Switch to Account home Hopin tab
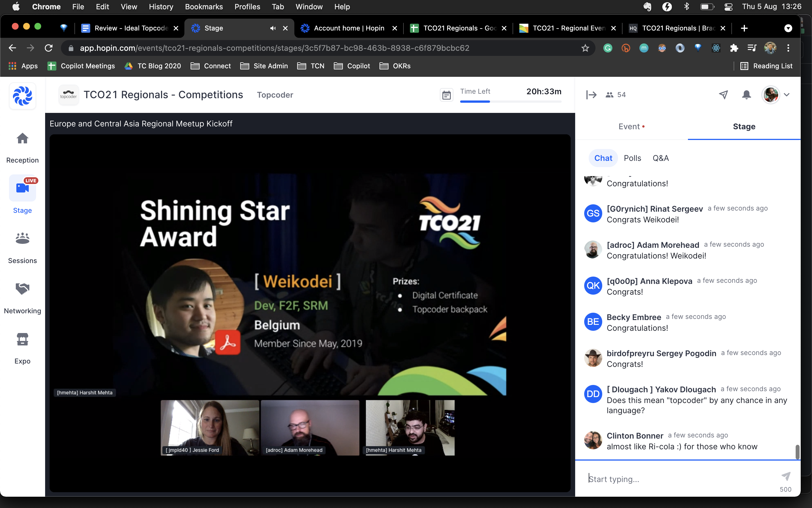812x508 pixels. [x=349, y=28]
